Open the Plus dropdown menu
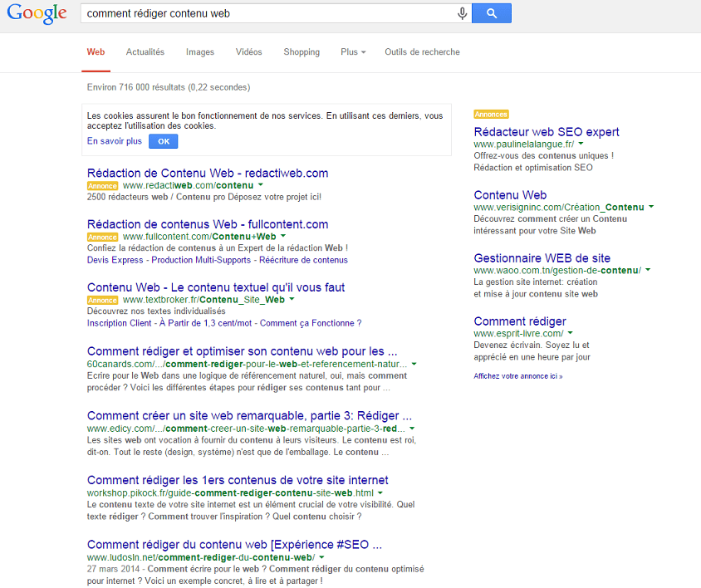Screen dimensions: 701x588 [x=353, y=51]
